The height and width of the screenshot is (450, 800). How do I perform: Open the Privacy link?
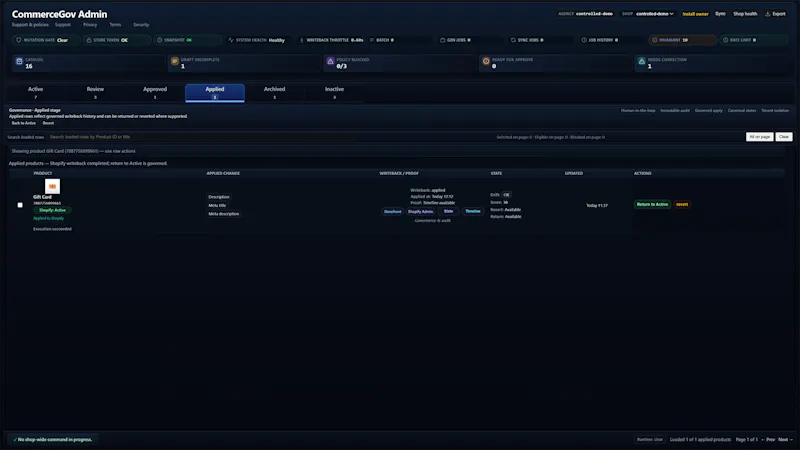[x=90, y=24]
